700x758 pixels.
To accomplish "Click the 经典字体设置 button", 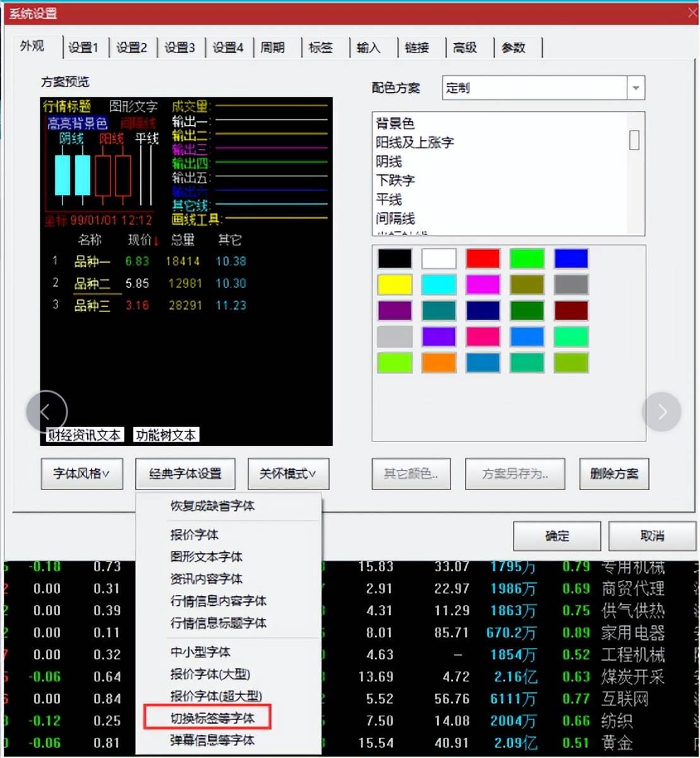I will pyautogui.click(x=185, y=474).
